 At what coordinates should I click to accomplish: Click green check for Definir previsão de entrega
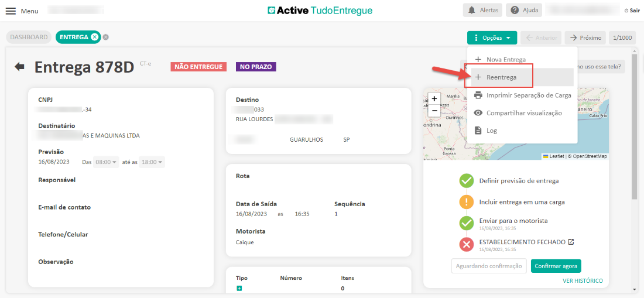coord(466,180)
